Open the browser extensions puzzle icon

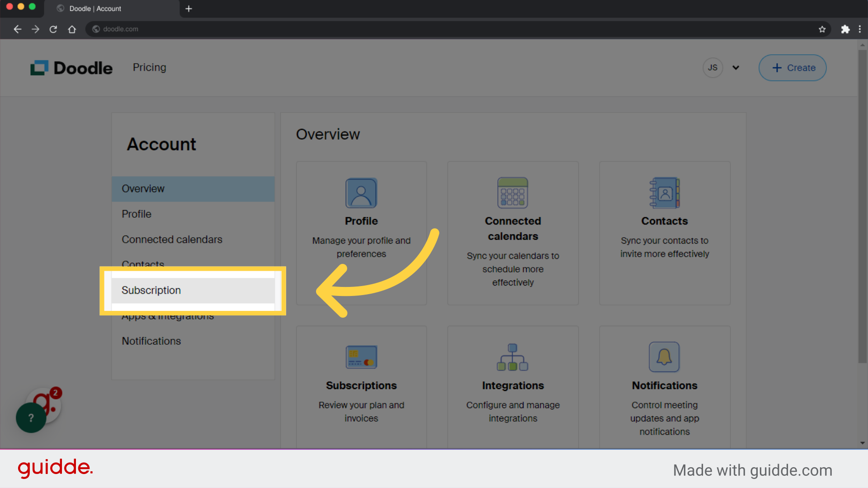pyautogui.click(x=845, y=29)
